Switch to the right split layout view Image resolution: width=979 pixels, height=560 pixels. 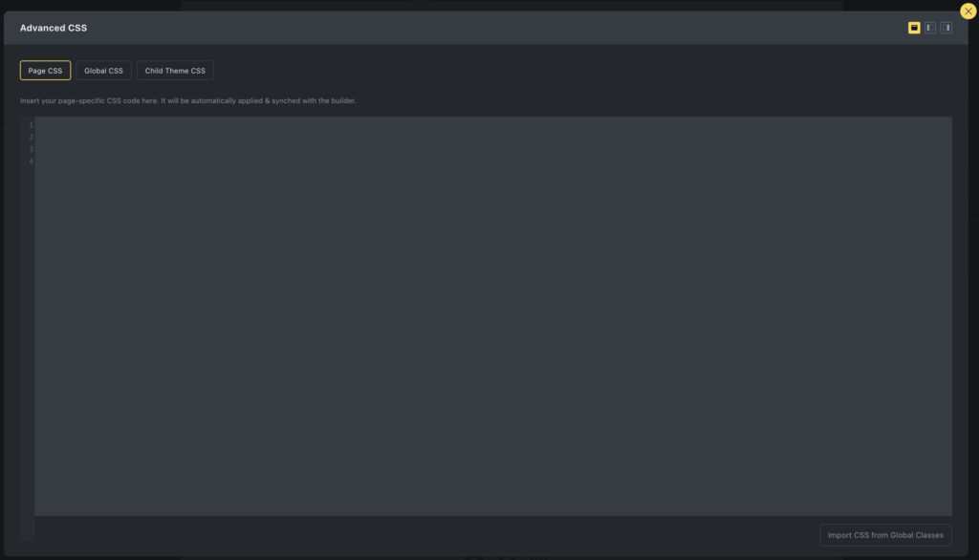(x=946, y=28)
